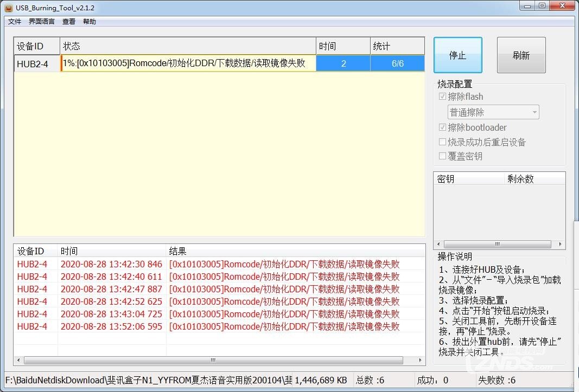Enable the 覆盖密钥 checkbox

(443, 156)
